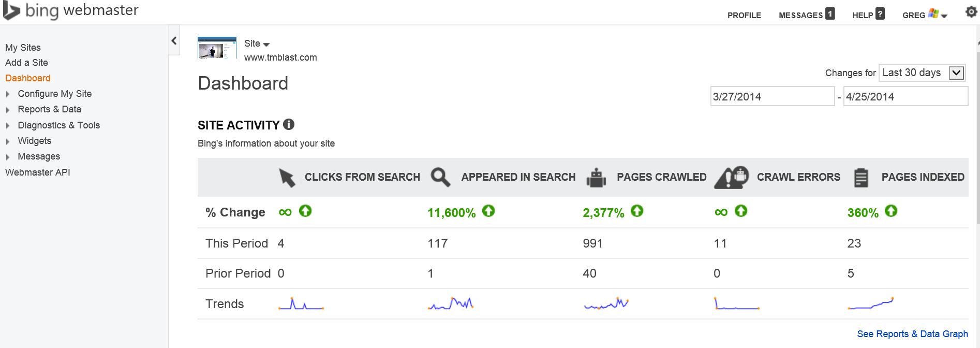Screen dimensions: 980x348
Task: Open Webmaster API link
Action: tap(38, 172)
